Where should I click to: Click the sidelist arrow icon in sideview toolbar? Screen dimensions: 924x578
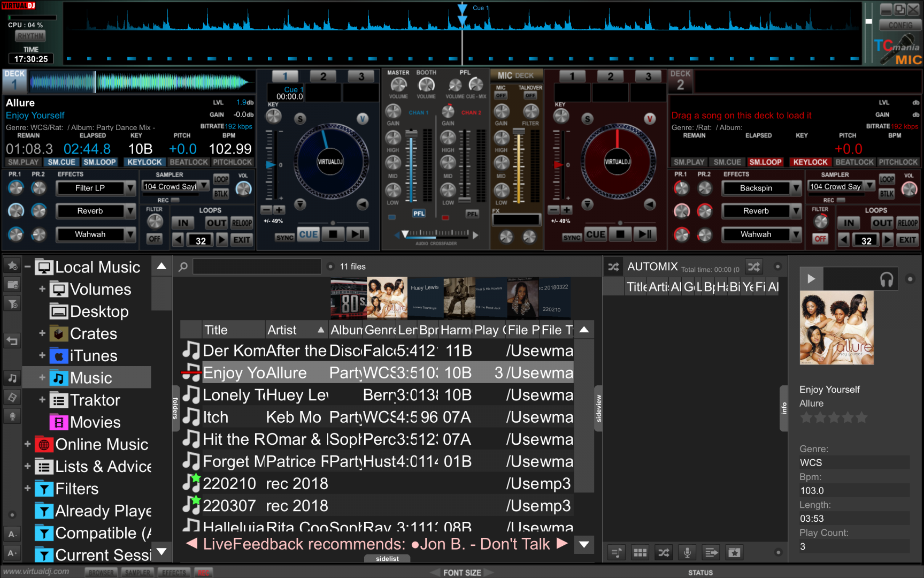click(711, 552)
